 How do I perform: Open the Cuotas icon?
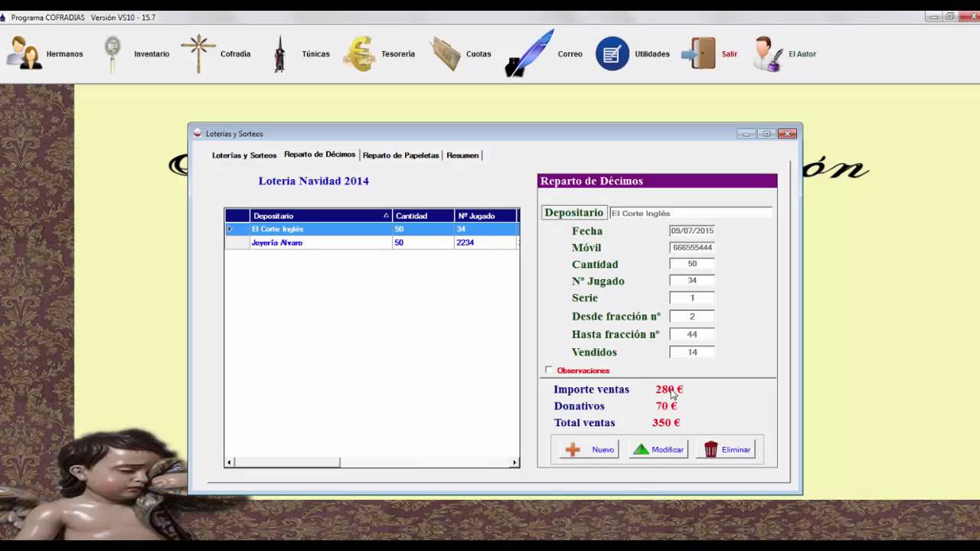pyautogui.click(x=446, y=54)
